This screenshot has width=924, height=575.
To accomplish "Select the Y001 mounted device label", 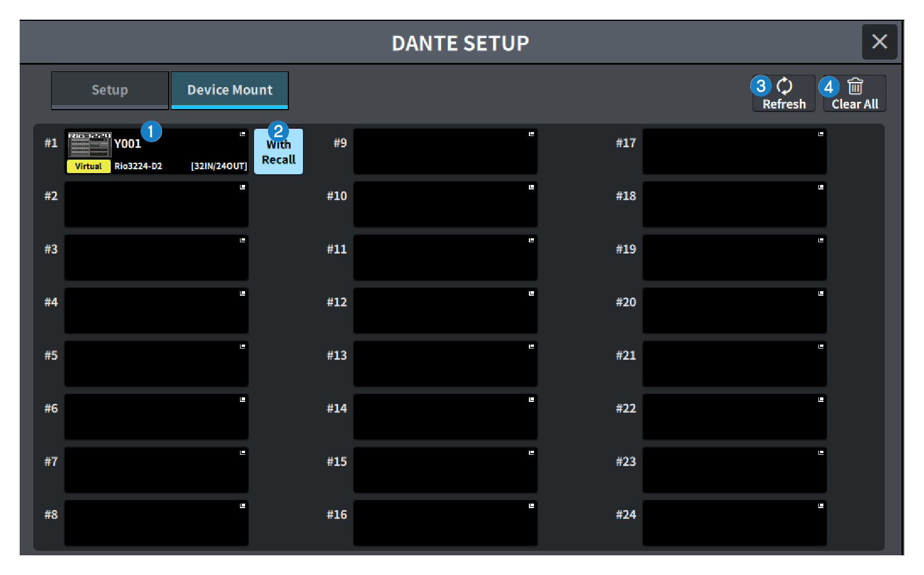I will [x=128, y=143].
